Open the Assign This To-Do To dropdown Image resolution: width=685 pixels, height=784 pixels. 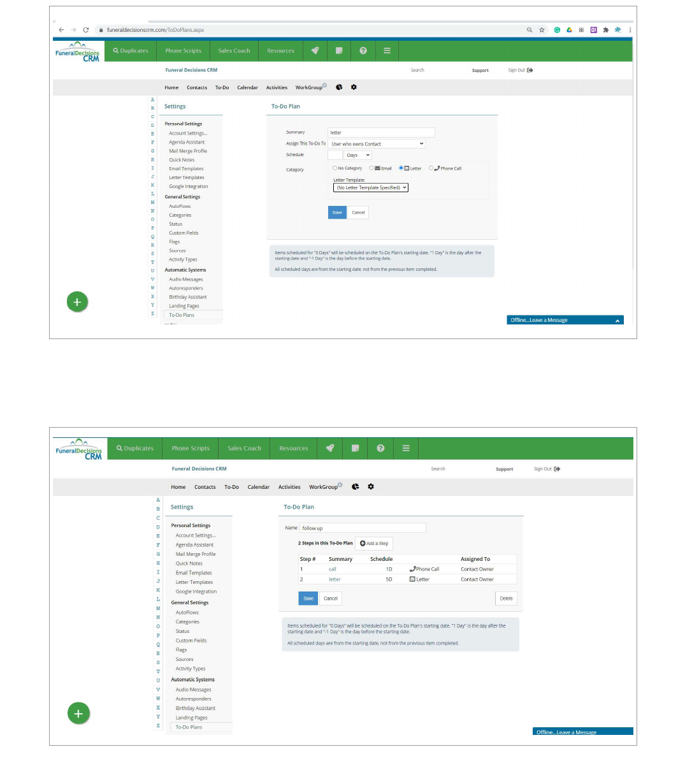point(377,144)
